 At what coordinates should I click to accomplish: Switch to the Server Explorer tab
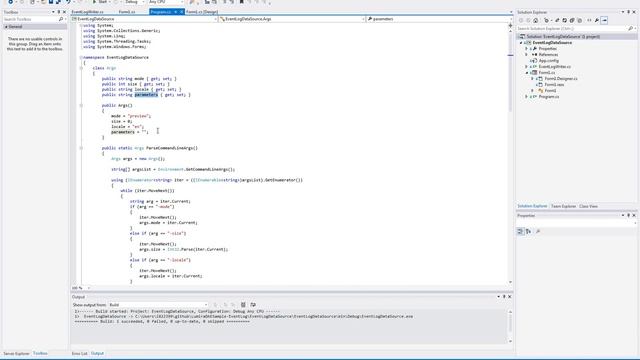click(16, 353)
